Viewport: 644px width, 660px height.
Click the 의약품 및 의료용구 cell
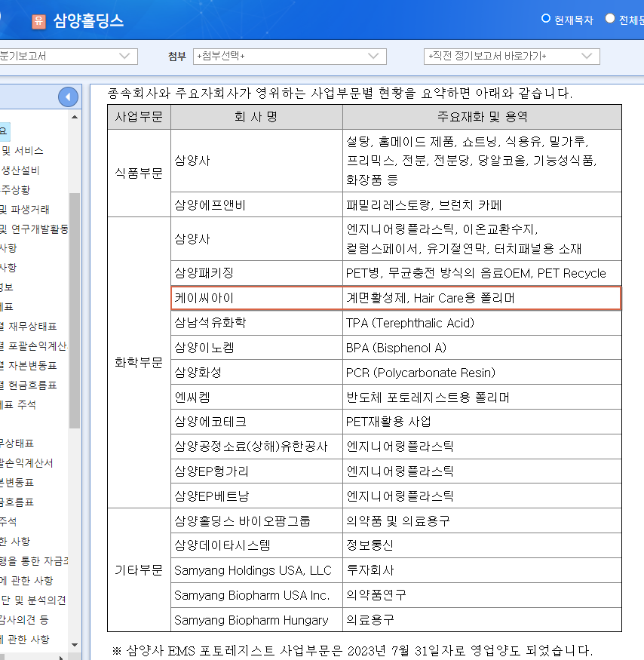(482, 521)
